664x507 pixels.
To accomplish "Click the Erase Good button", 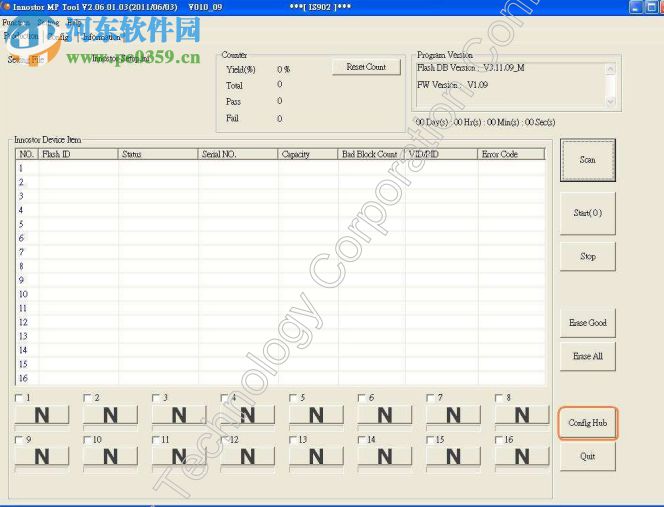I will click(587, 323).
